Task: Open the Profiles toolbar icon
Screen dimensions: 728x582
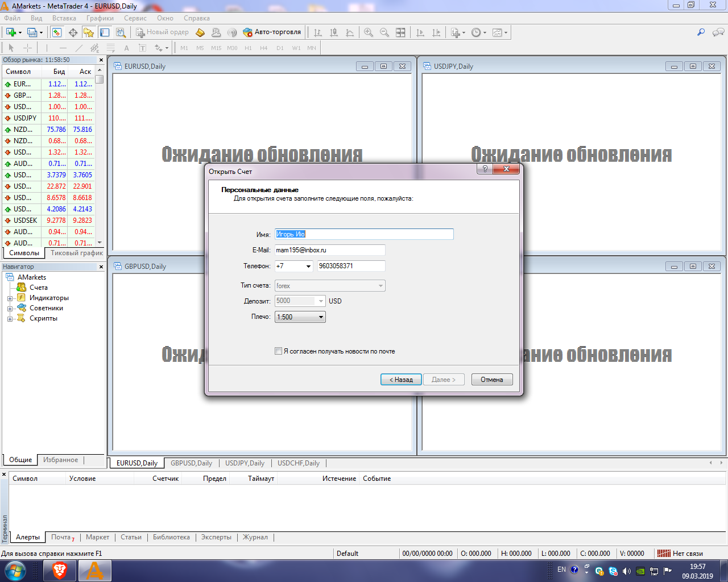Action: 32,32
